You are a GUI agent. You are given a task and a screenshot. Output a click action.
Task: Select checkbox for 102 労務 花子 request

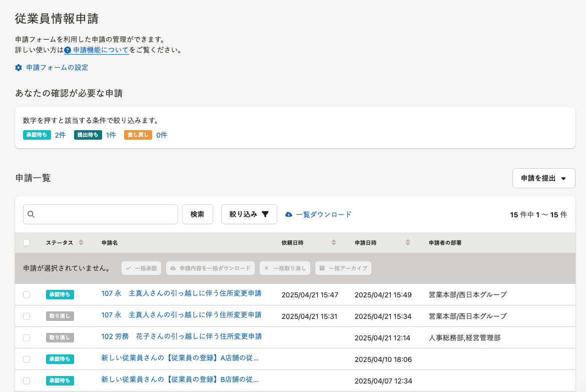27,338
